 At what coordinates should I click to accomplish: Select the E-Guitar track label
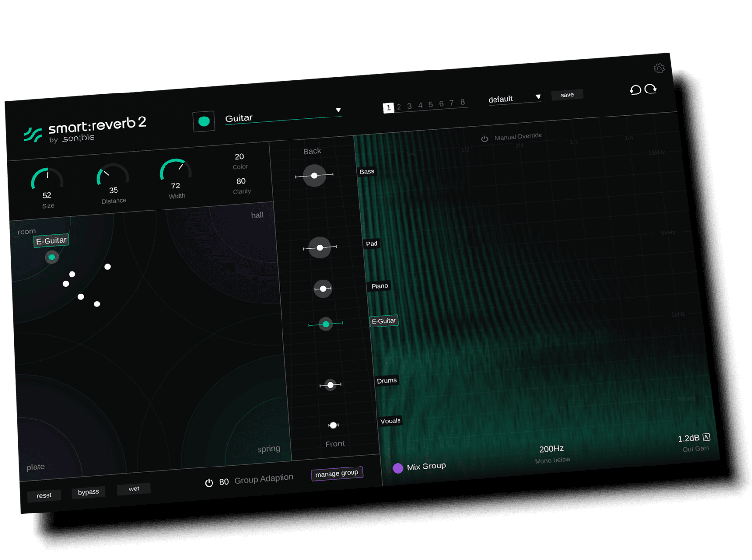pyautogui.click(x=384, y=321)
